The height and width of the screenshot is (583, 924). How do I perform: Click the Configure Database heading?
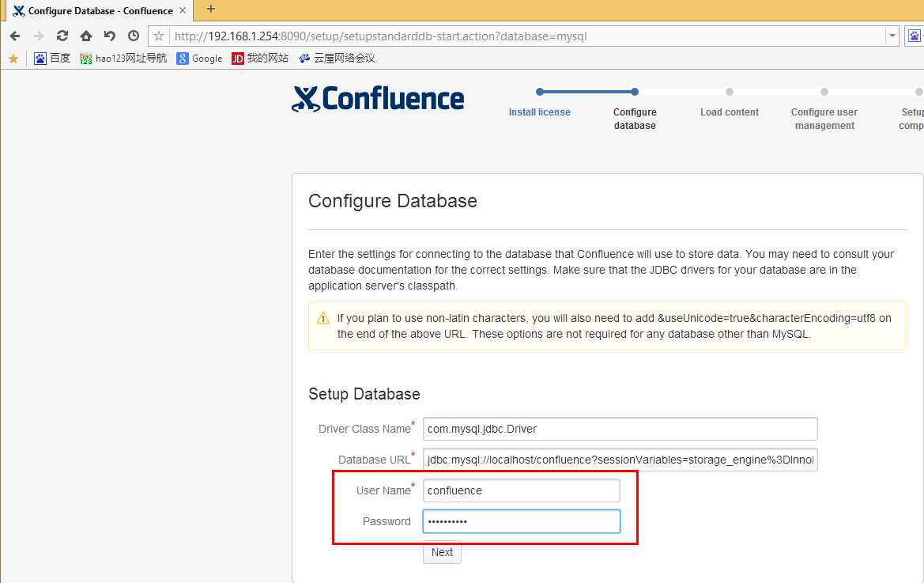point(393,201)
